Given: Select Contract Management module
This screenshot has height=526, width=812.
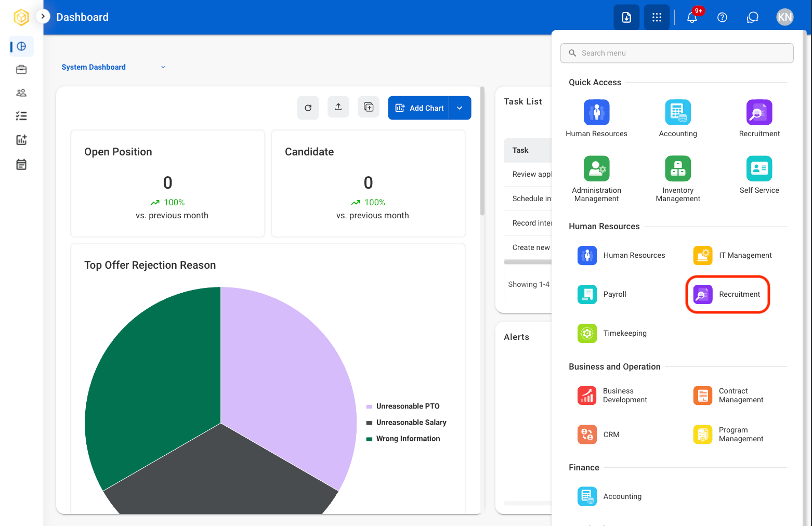Looking at the screenshot, I should point(729,396).
